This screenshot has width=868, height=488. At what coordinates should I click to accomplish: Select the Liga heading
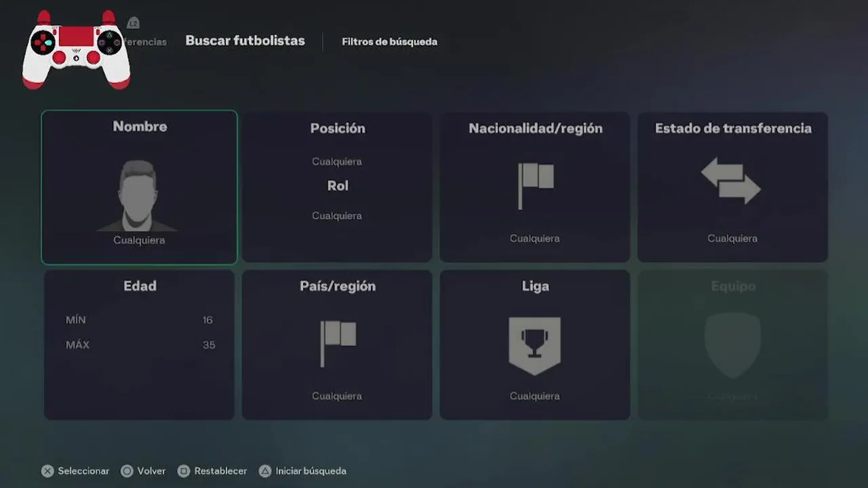(535, 286)
